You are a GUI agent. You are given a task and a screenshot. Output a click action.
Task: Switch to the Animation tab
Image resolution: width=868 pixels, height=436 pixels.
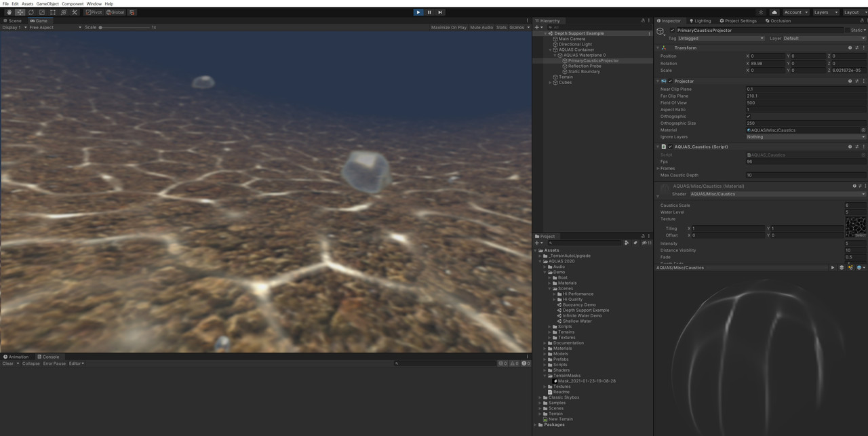(x=16, y=357)
